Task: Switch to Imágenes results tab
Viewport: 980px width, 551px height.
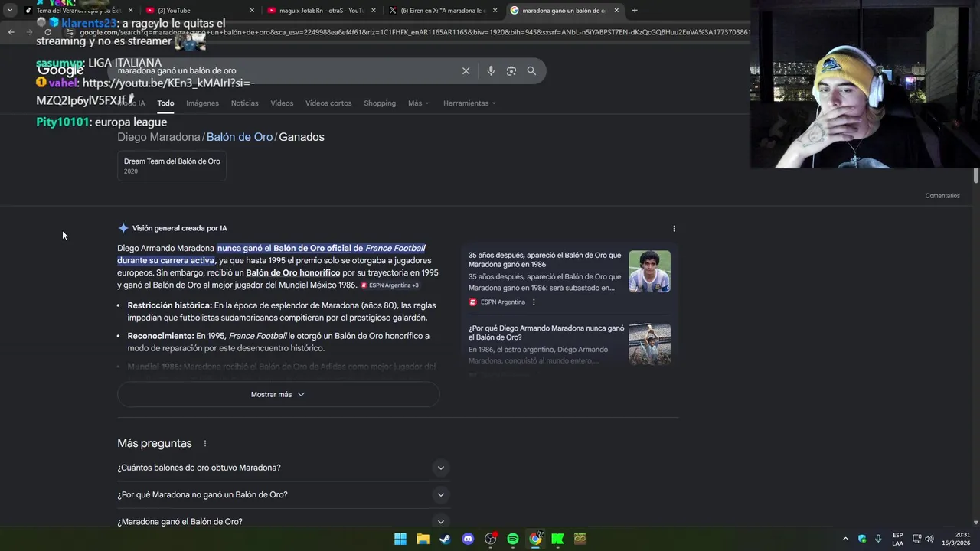Action: click(x=202, y=103)
